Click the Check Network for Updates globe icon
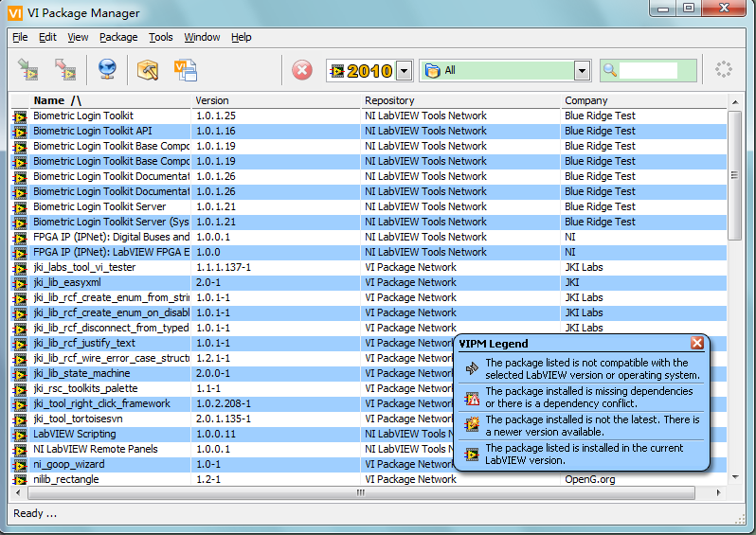The image size is (756, 535). pos(107,70)
